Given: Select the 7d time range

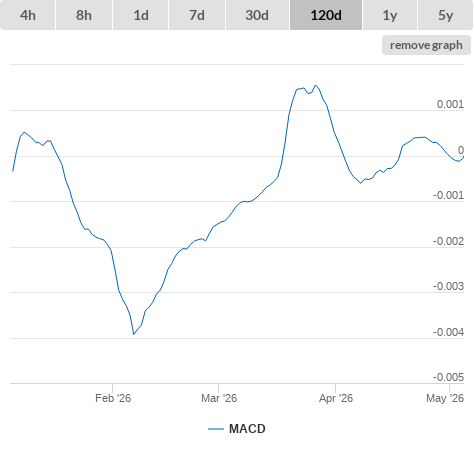Looking at the screenshot, I should (x=197, y=15).
